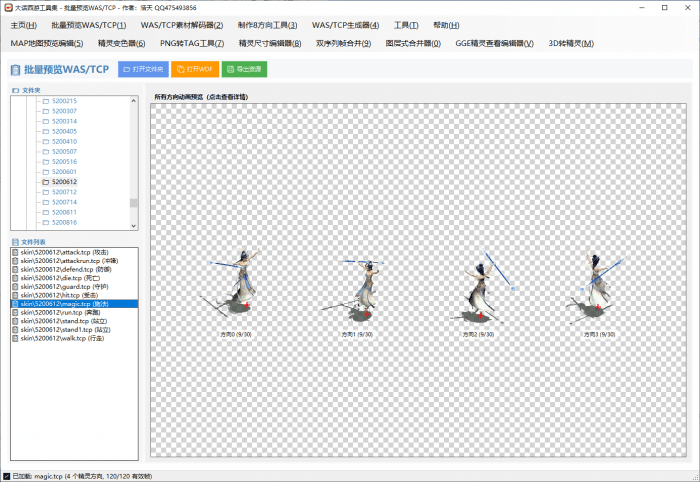
Task: Open the WAS/TCP生成器(4) menu
Action: (x=345, y=25)
